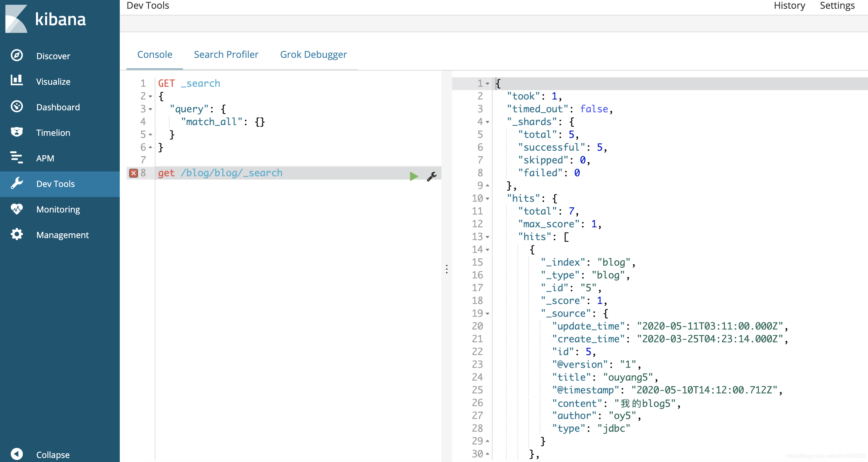The width and height of the screenshot is (868, 462).
Task: Click the red error marker on line 8
Action: [x=134, y=173]
